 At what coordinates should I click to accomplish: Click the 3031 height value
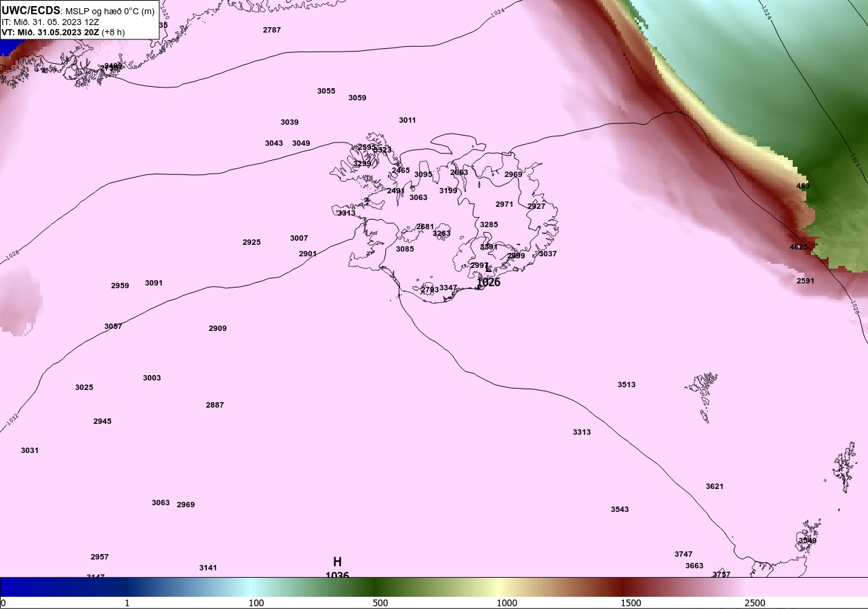pyautogui.click(x=30, y=450)
